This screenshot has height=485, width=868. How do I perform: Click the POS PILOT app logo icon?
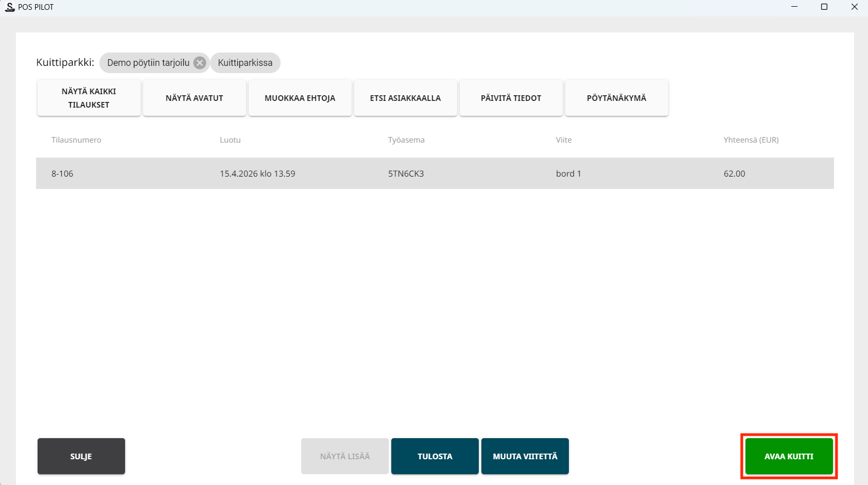[10, 7]
